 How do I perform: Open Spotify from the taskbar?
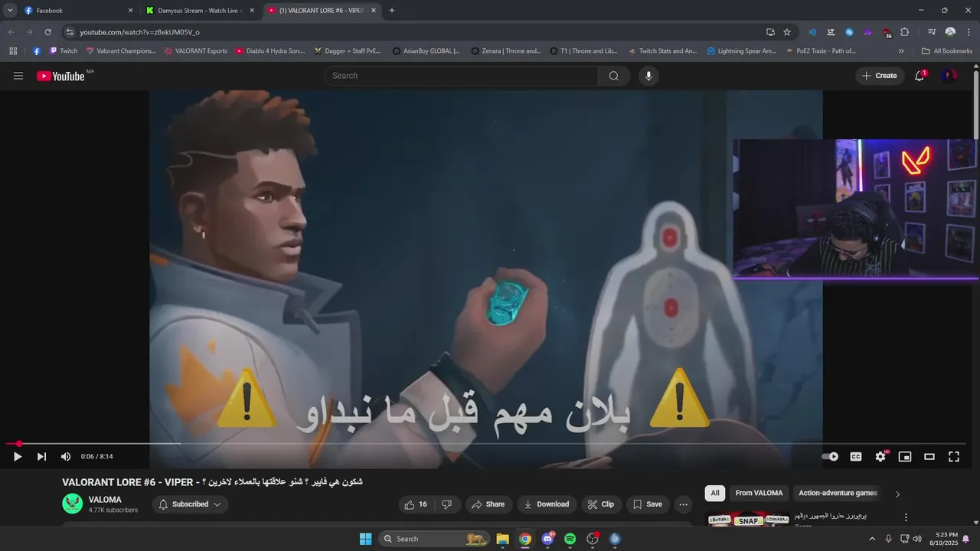coord(570,539)
